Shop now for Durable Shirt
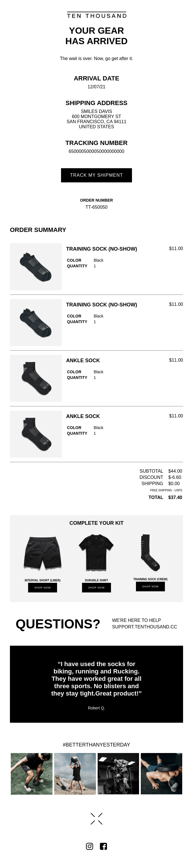The image size is (193, 868). tap(96, 587)
